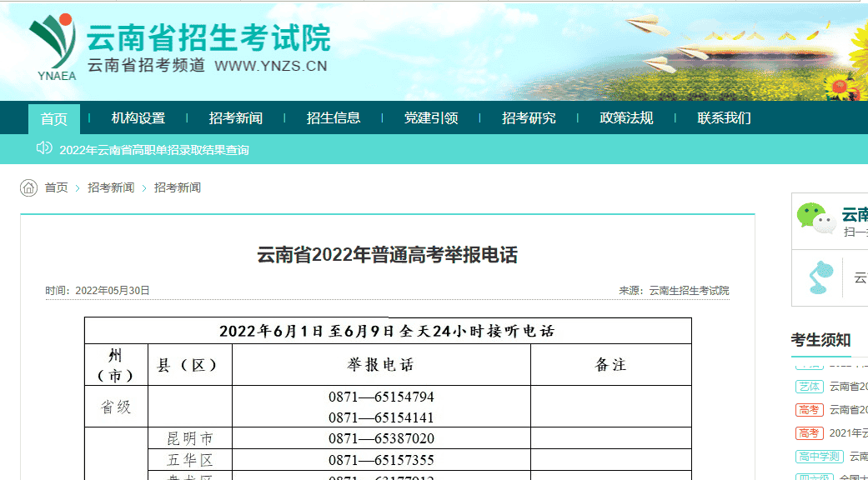
Task: Go to 招考新闻 in navigation bar
Action: click(236, 118)
